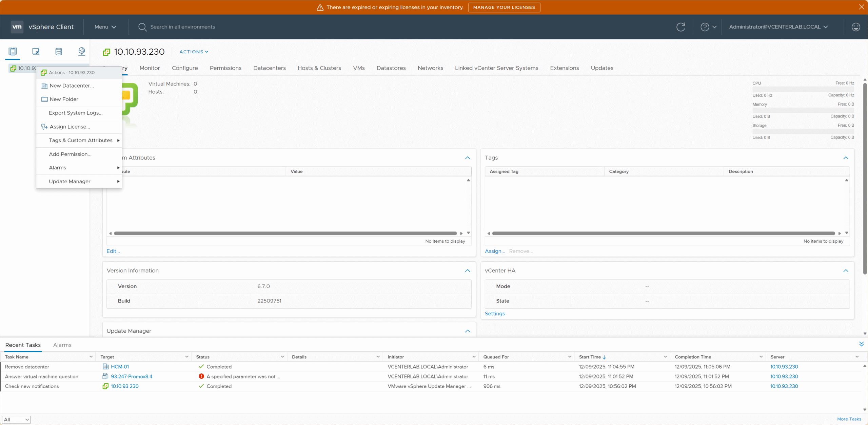The width and height of the screenshot is (868, 425).
Task: Open the Storage inventory view icon
Action: (59, 52)
